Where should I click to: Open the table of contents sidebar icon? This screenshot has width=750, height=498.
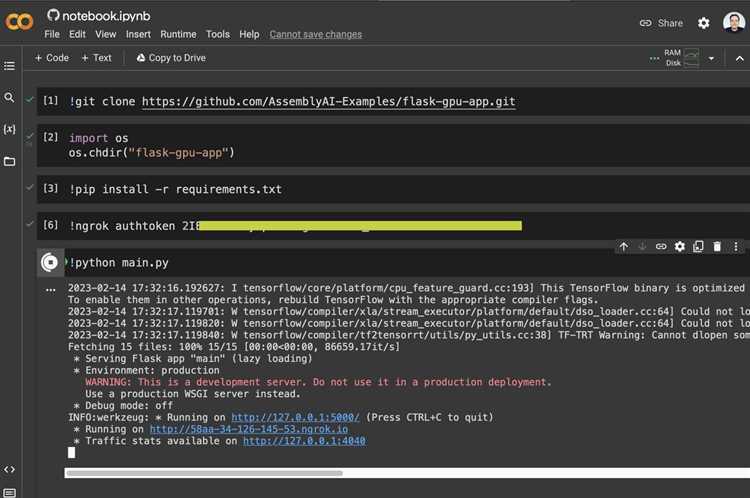(x=9, y=66)
